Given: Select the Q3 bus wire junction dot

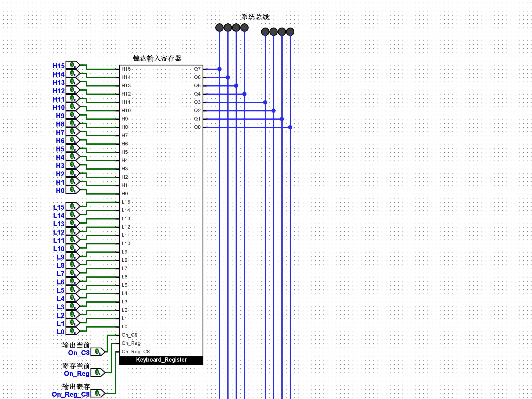Looking at the screenshot, I should pyautogui.click(x=265, y=102).
